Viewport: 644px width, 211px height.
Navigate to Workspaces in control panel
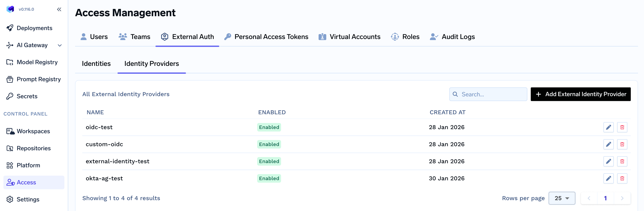pyautogui.click(x=33, y=131)
